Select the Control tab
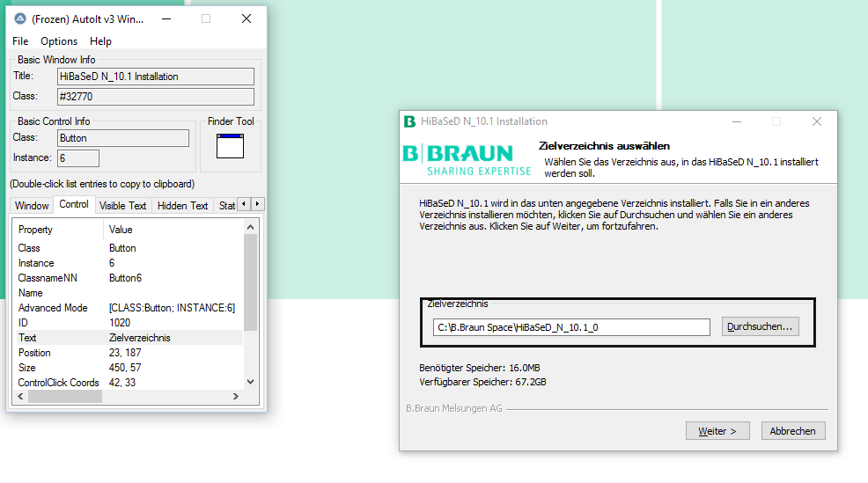868x483 pixels. click(x=74, y=204)
